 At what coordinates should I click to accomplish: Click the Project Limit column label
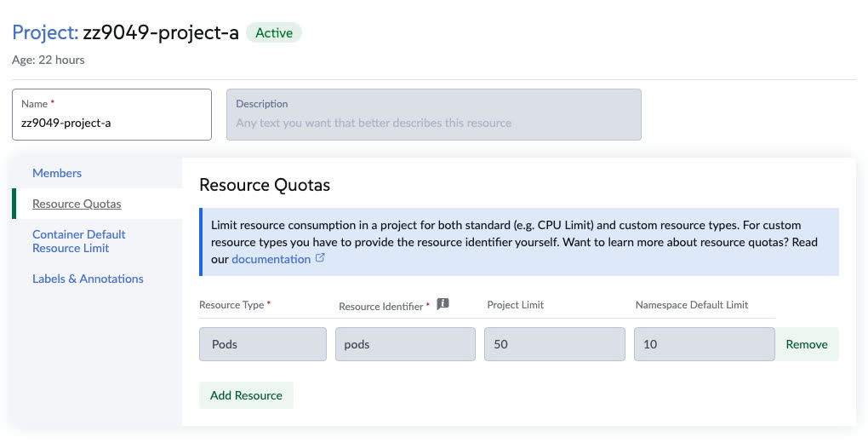516,305
